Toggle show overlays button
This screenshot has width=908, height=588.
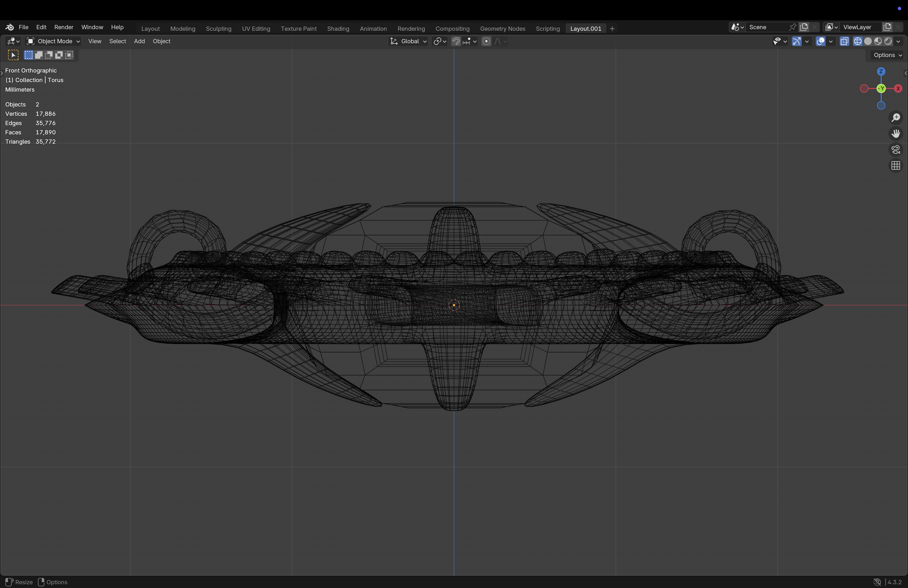click(x=821, y=41)
